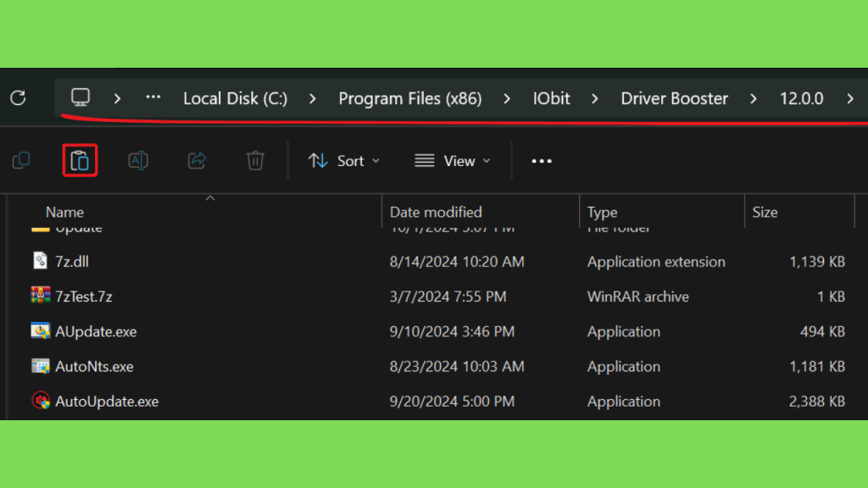Open the View dropdown
This screenshot has height=488, width=868.
pyautogui.click(x=453, y=160)
